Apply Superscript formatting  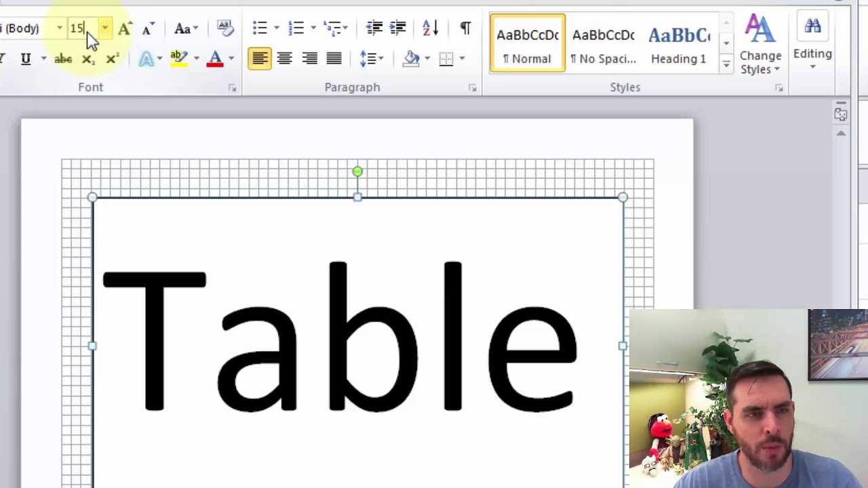111,59
